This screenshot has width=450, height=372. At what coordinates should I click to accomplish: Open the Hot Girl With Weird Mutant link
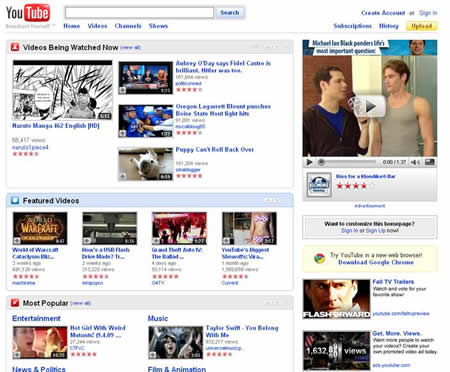[x=98, y=331]
